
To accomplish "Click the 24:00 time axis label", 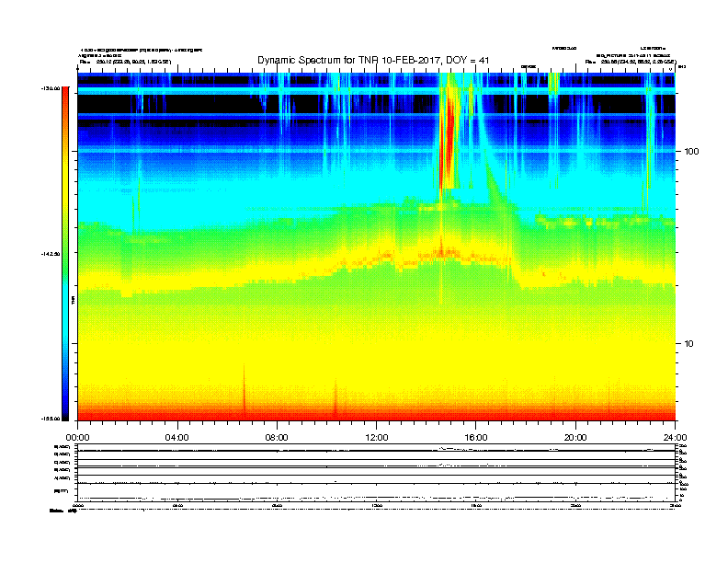I will click(x=675, y=438).
